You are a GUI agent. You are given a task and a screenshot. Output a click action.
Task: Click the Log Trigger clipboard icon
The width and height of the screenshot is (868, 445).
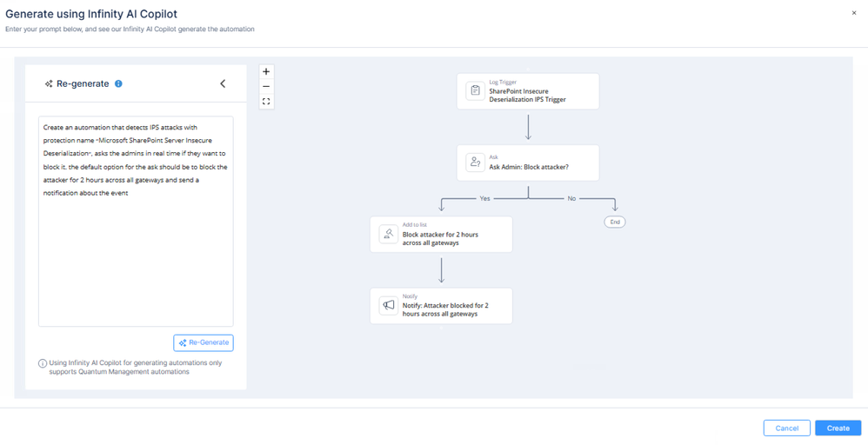[x=475, y=91]
